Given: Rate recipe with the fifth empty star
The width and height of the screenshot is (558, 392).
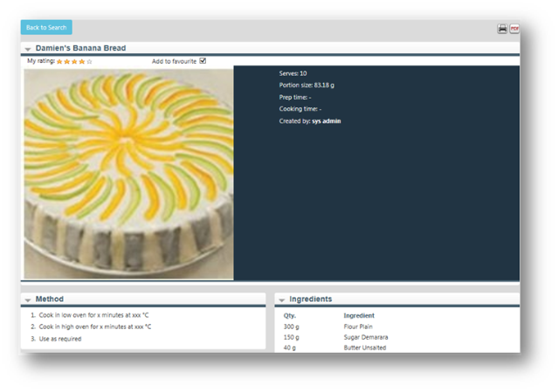Looking at the screenshot, I should tap(89, 61).
